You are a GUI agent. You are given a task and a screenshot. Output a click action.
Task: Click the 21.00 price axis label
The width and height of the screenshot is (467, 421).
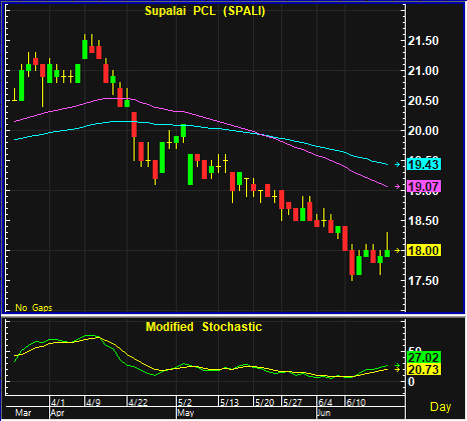pos(423,71)
